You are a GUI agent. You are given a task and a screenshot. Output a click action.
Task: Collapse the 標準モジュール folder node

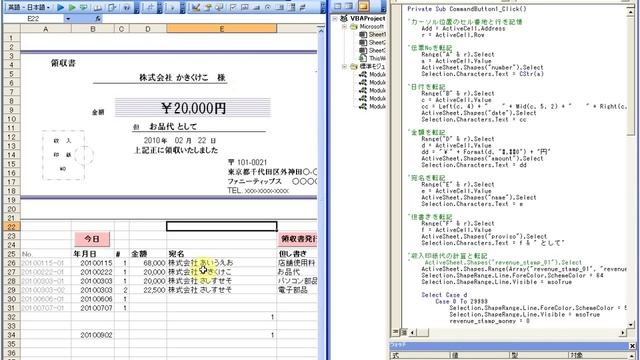pyautogui.click(x=344, y=66)
